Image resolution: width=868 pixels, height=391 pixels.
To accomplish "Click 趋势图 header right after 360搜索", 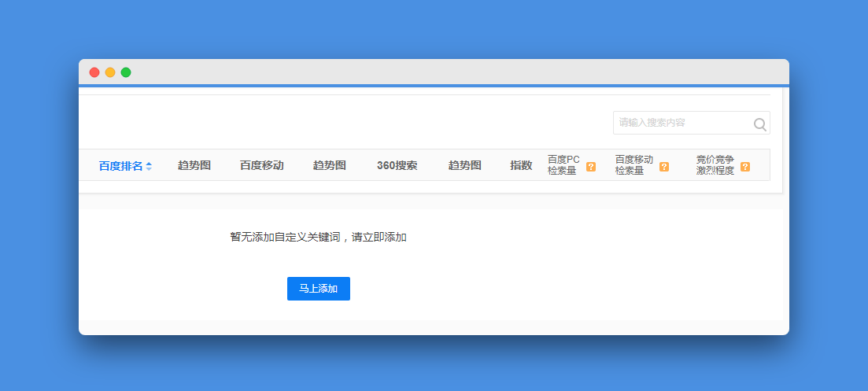I will 464,165.
